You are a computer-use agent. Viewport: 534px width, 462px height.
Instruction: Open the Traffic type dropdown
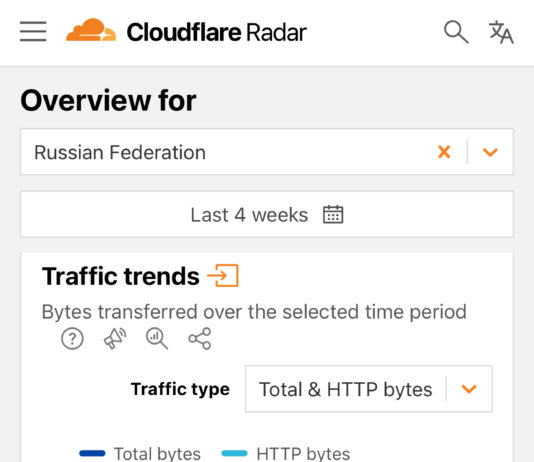click(369, 389)
